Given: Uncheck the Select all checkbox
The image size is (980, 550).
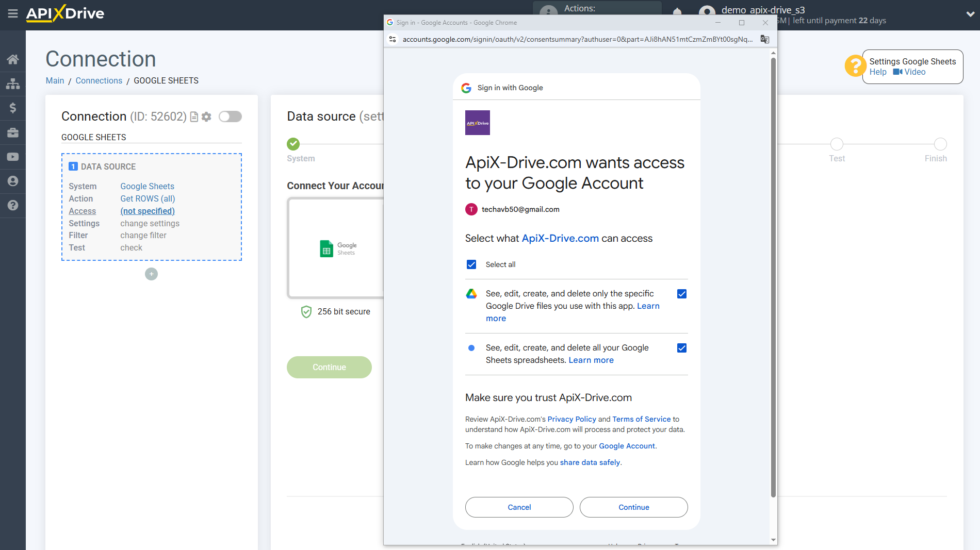Looking at the screenshot, I should click(x=471, y=264).
